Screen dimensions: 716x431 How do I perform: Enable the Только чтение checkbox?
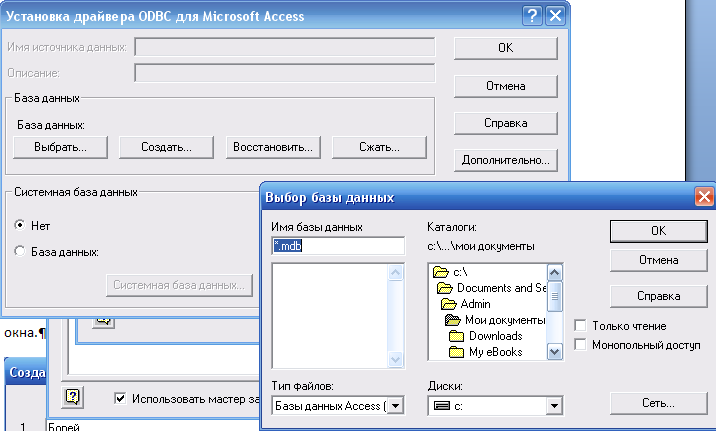pos(580,326)
